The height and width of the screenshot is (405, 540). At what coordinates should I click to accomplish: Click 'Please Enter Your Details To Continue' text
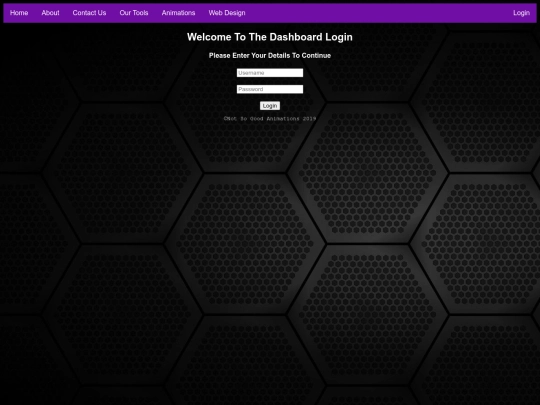[x=270, y=55]
